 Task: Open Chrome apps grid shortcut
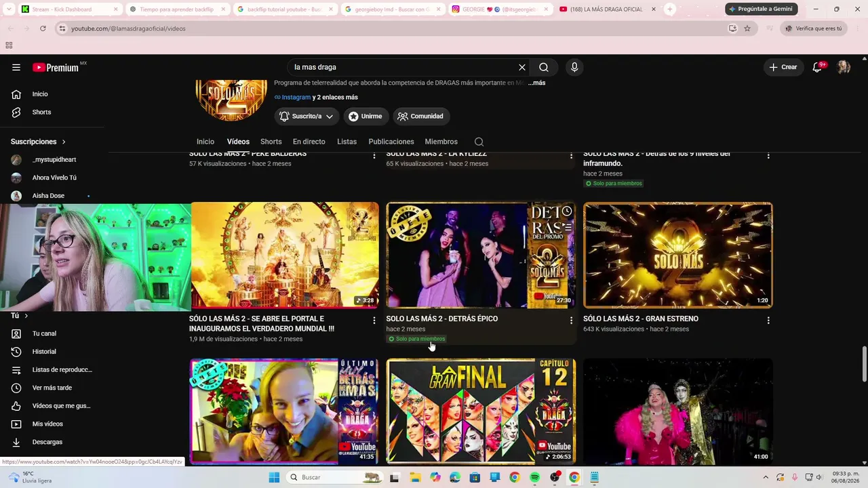(x=9, y=45)
